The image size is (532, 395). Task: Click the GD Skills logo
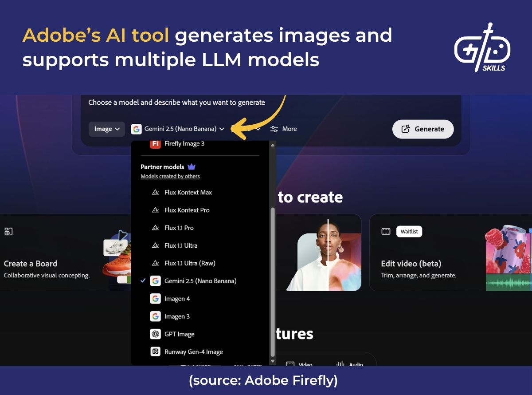pos(482,49)
